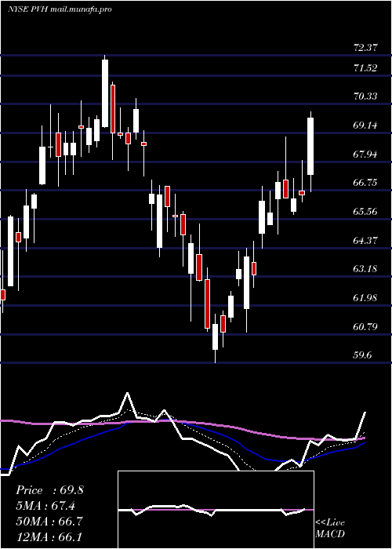Screen dimensions: 392x549
Task: Click the <<Live MACD label
Action: coord(330,529)
